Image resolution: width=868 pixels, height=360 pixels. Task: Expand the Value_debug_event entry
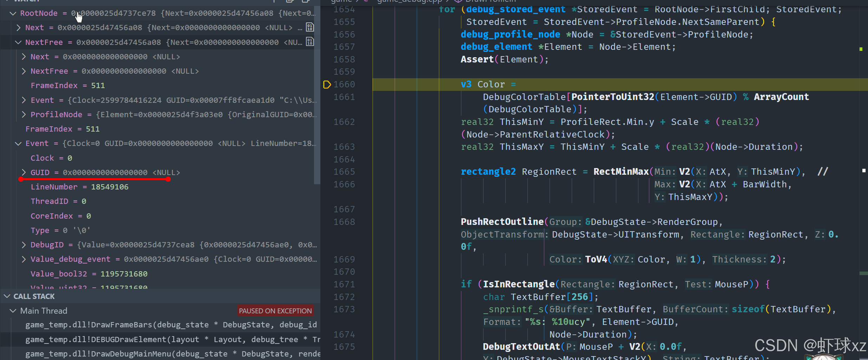(24, 259)
